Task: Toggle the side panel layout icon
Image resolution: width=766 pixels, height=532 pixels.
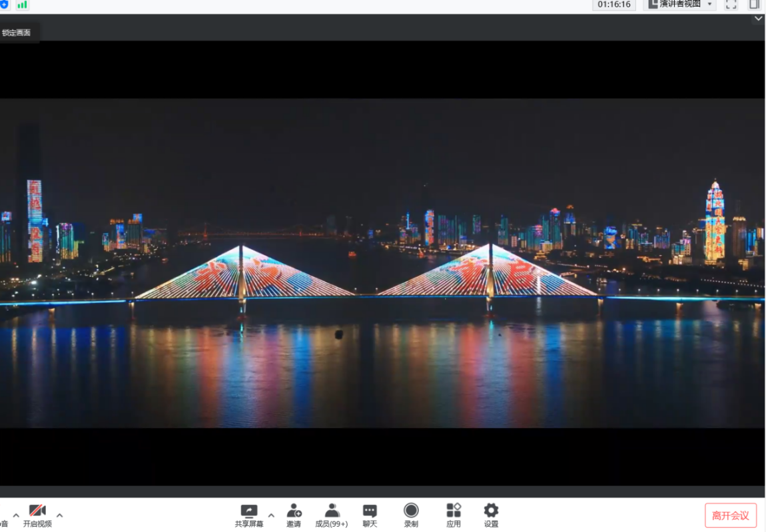Action: click(x=754, y=5)
